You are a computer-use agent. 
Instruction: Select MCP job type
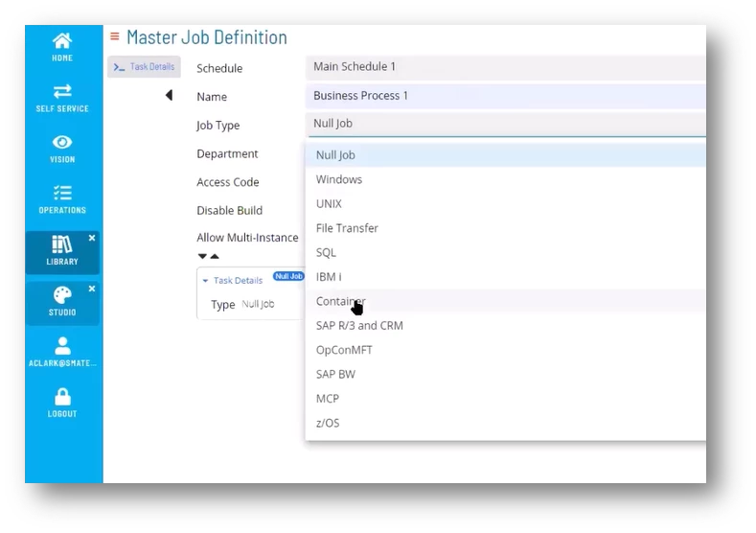point(506,399)
